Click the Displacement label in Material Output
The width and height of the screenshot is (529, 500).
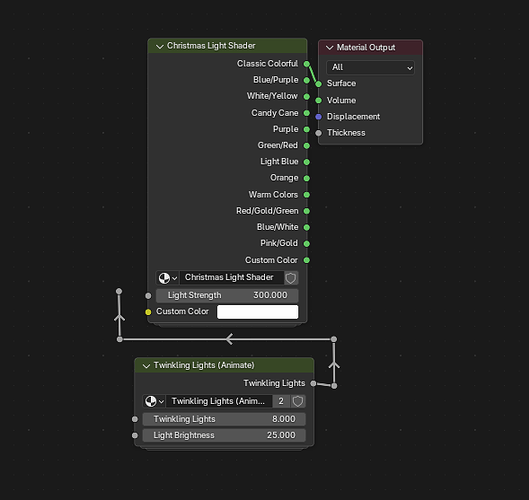point(353,117)
